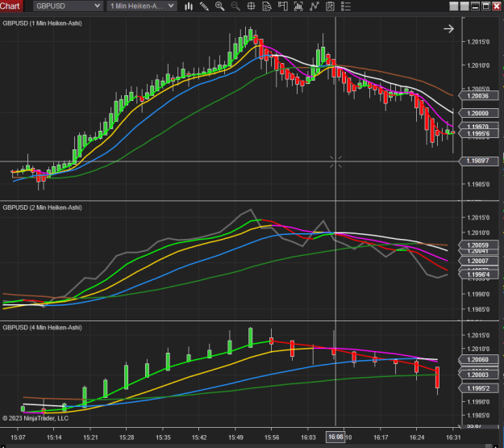
Task: Minimize the chart window
Action: tap(476, 6)
